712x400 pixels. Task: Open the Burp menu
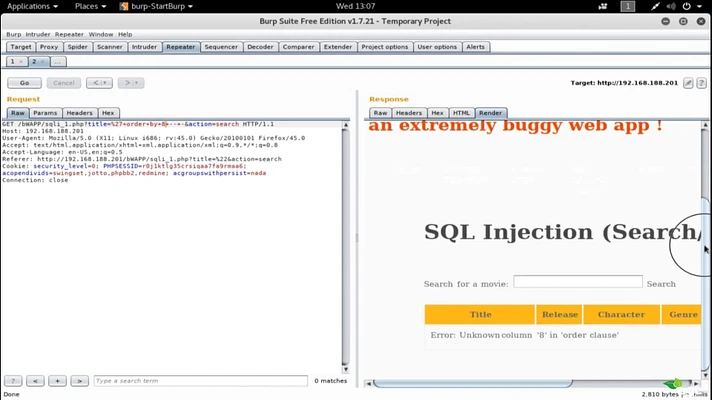[13, 34]
